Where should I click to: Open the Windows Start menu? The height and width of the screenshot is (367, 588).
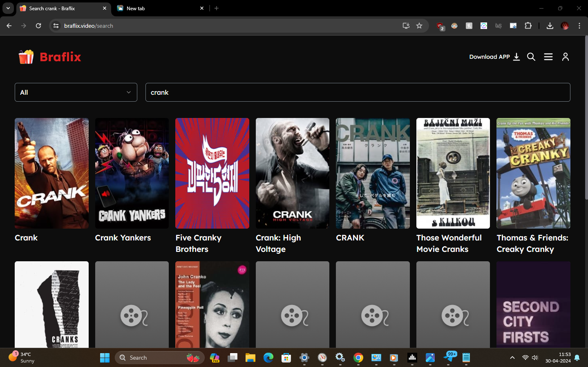(x=105, y=358)
